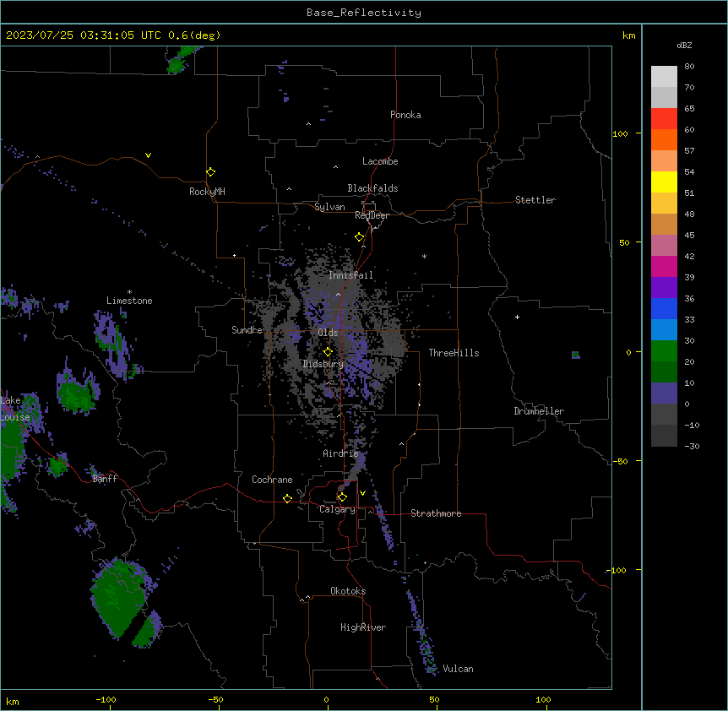The image size is (728, 711).
Task: Click the magenta 42 dBZ legend swatch
Action: [664, 267]
